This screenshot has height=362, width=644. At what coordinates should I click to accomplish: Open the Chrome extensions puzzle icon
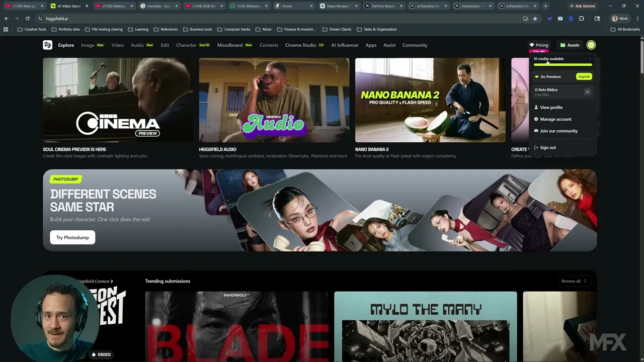pos(582,19)
